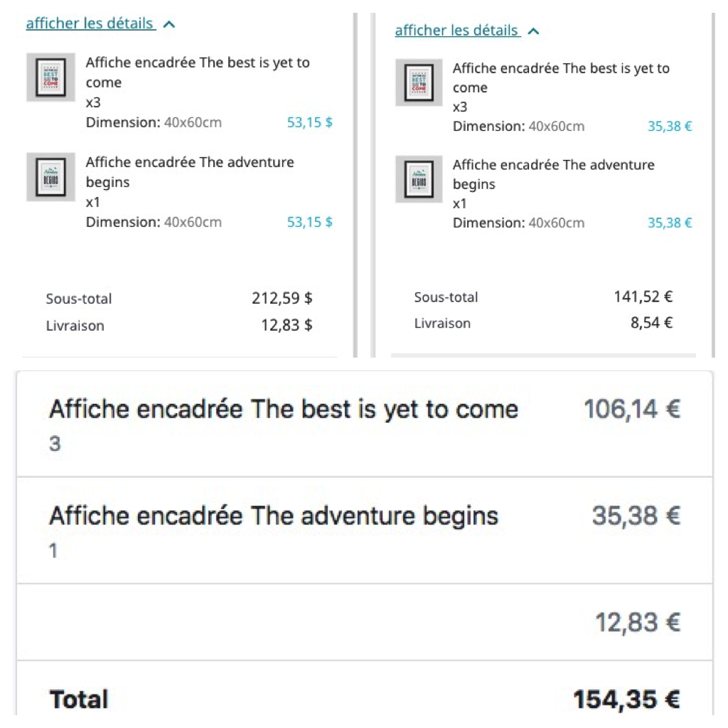Click 'The adventure begins' thumbnail in dollar panel

click(50, 176)
